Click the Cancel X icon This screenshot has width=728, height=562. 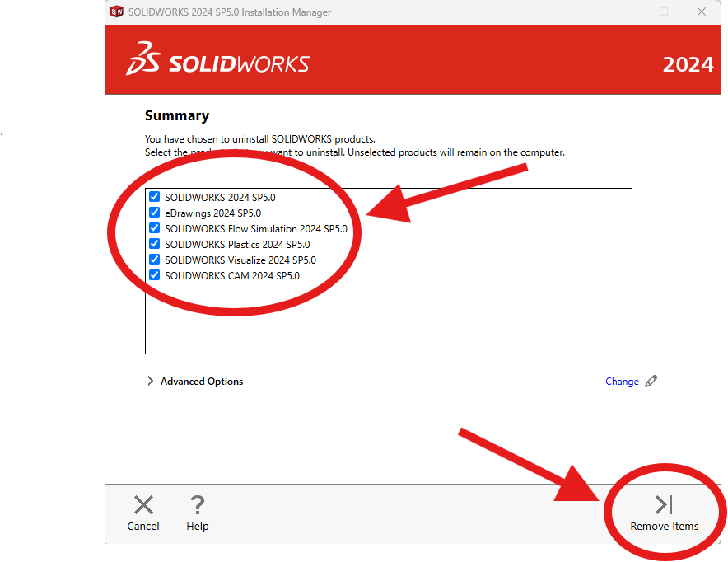(143, 505)
